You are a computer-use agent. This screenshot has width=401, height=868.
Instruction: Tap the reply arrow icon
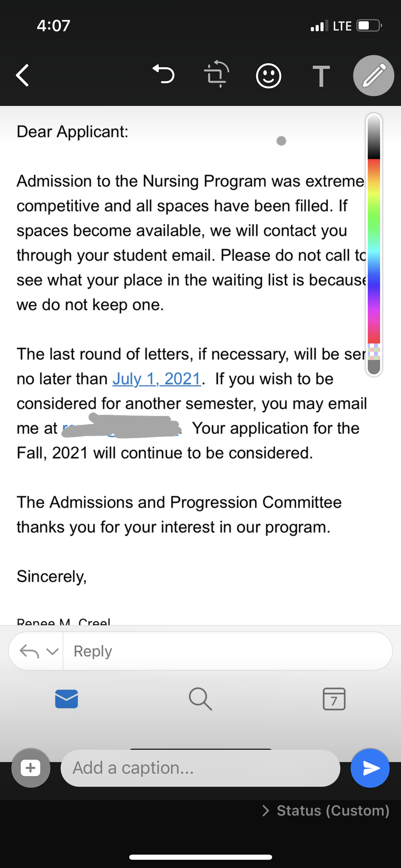coord(29,651)
